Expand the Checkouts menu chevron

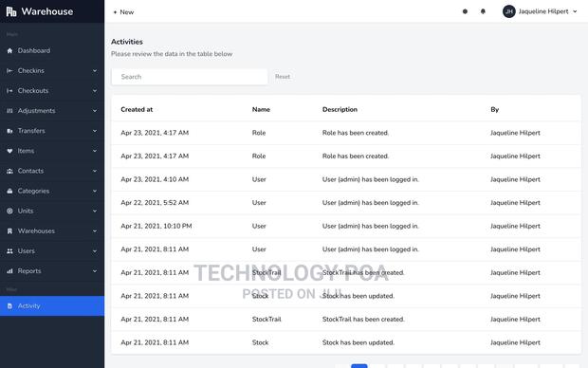(95, 91)
